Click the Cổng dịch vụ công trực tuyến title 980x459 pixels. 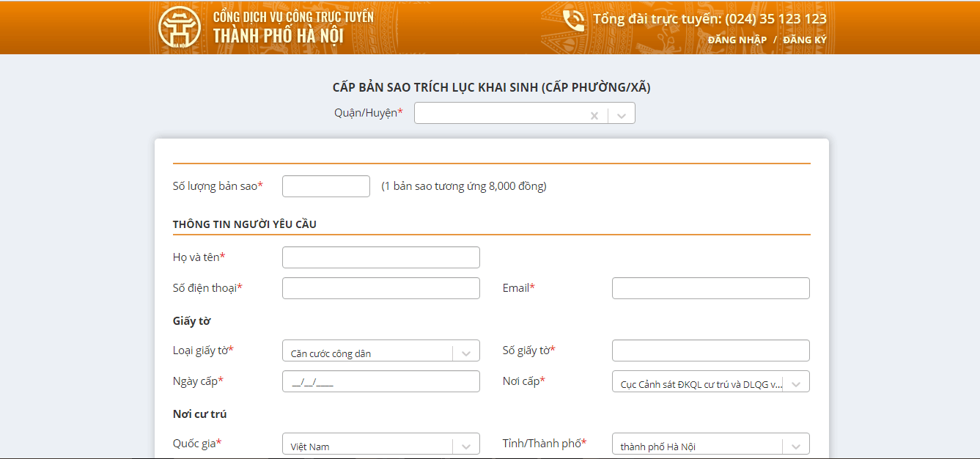pos(293,16)
